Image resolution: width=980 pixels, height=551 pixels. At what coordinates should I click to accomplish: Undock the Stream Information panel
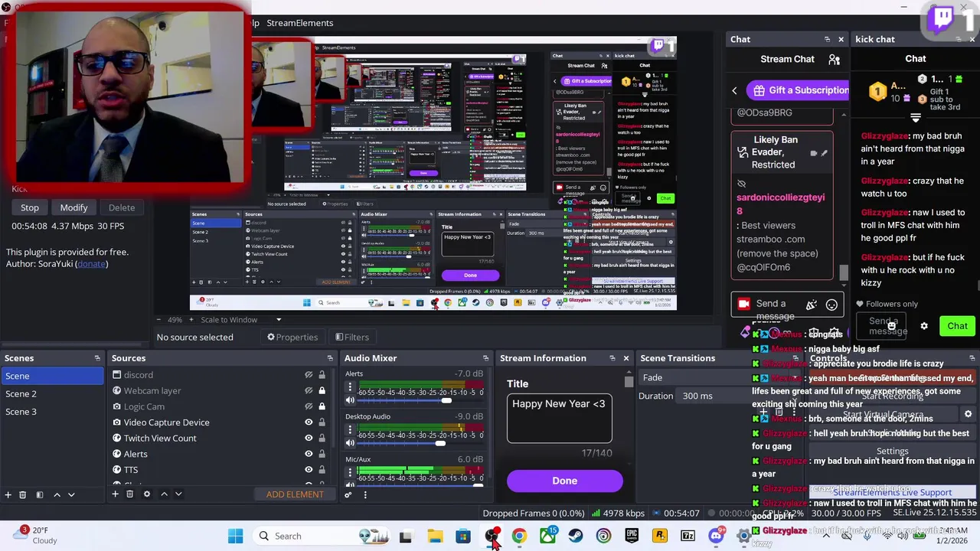click(612, 358)
